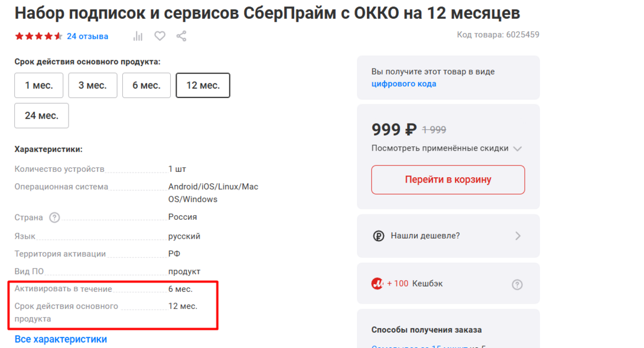Switch to the 6 мес. option

[146, 85]
